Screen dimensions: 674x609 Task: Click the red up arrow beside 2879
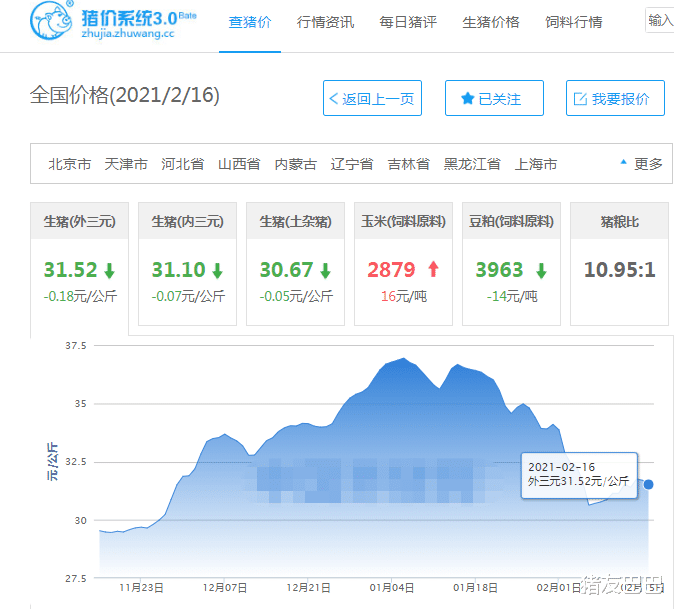tap(433, 269)
